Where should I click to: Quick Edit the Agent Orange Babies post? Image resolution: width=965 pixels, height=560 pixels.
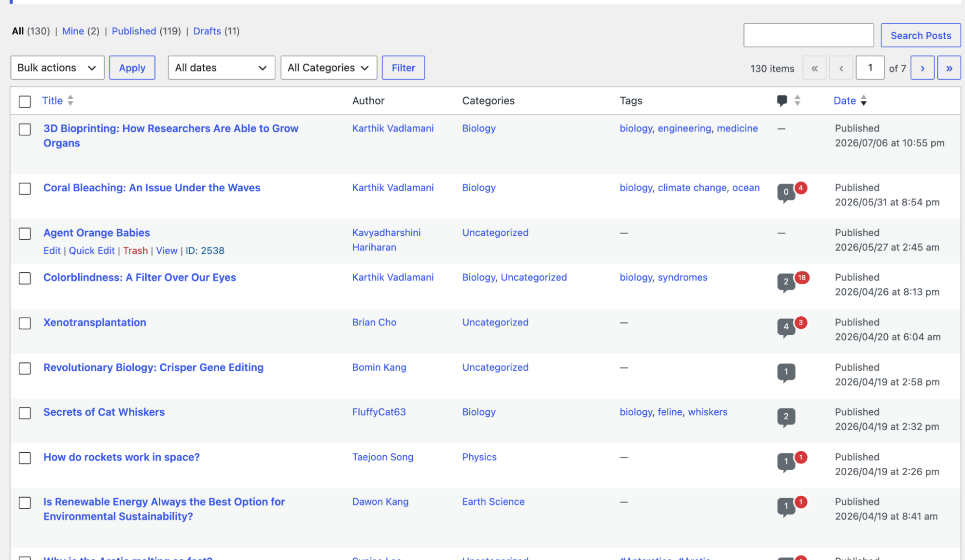(92, 251)
